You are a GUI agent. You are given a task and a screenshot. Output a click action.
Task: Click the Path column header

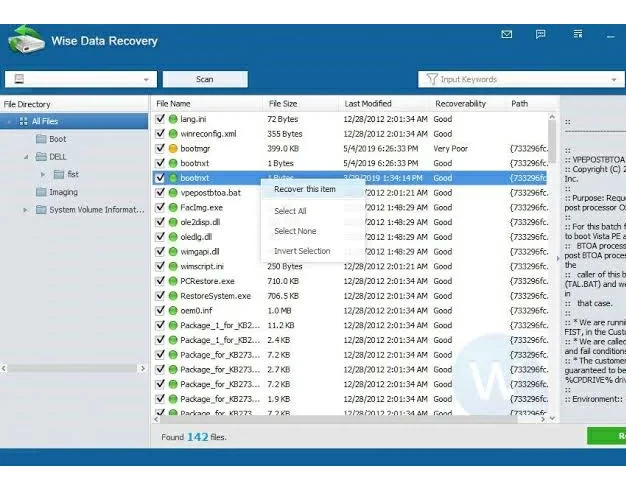click(x=519, y=104)
